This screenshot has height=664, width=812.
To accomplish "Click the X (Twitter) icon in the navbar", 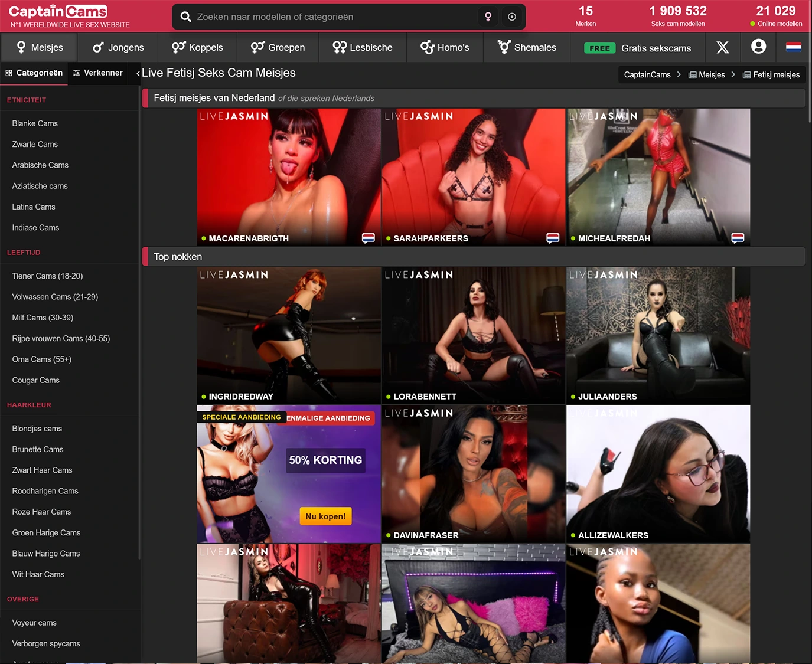I will pos(722,48).
